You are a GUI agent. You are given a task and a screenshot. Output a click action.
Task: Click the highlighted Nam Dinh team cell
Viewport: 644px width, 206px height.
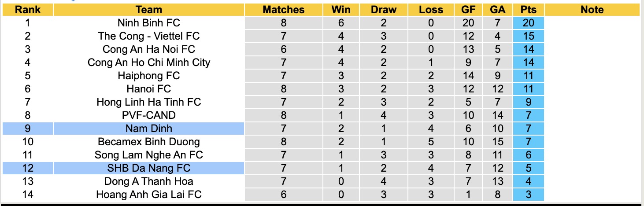[149, 129]
